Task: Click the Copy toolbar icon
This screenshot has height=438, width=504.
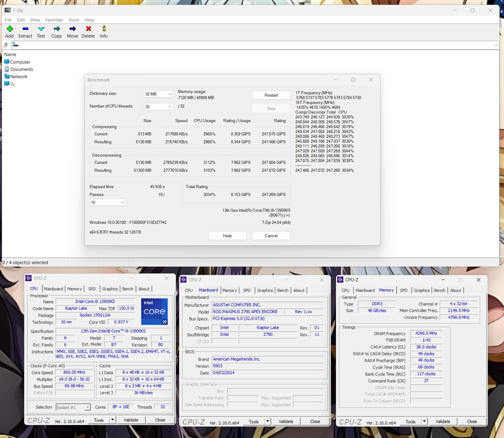Action: (57, 29)
